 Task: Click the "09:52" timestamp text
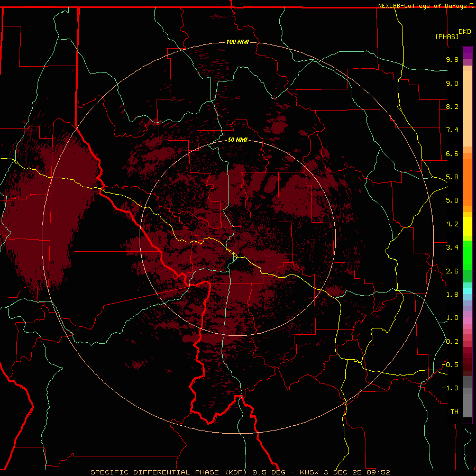[x=378, y=472]
